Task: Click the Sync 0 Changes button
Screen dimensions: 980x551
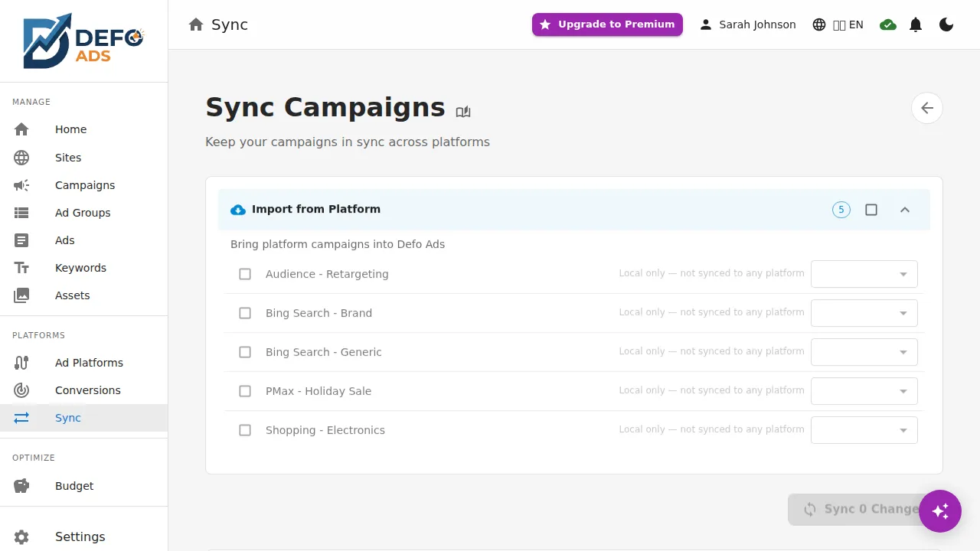Action: coord(865,509)
